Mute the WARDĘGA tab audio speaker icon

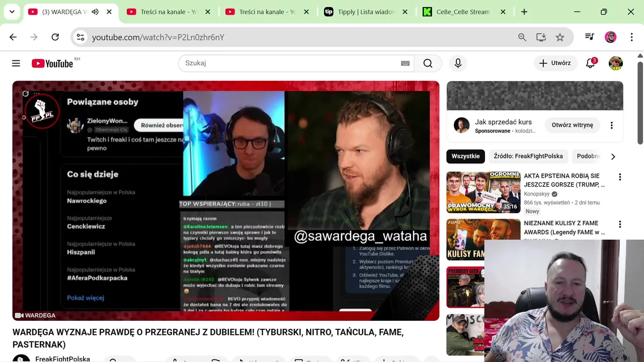(x=95, y=12)
